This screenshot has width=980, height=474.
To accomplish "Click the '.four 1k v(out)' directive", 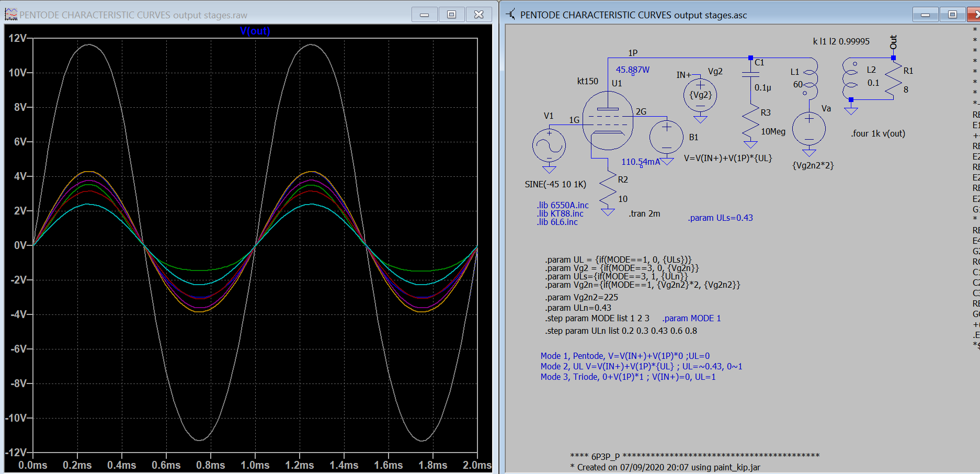I will pyautogui.click(x=878, y=133).
